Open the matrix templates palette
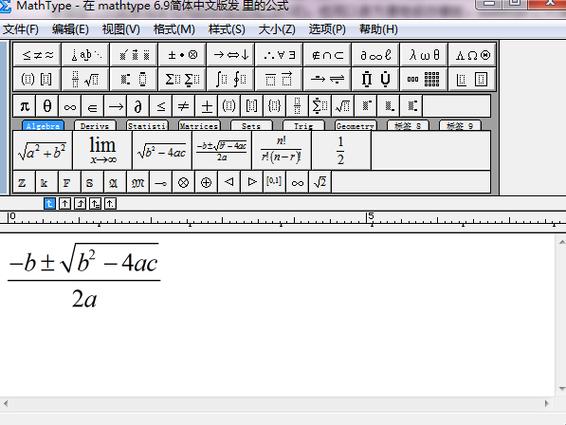The height and width of the screenshot is (425, 566). [424, 79]
